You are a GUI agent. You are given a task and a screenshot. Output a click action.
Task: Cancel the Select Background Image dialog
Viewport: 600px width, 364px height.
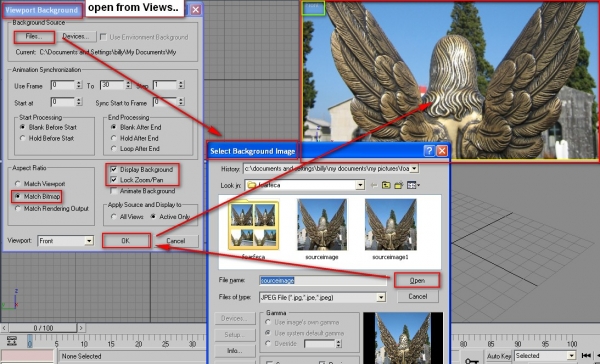pos(417,296)
